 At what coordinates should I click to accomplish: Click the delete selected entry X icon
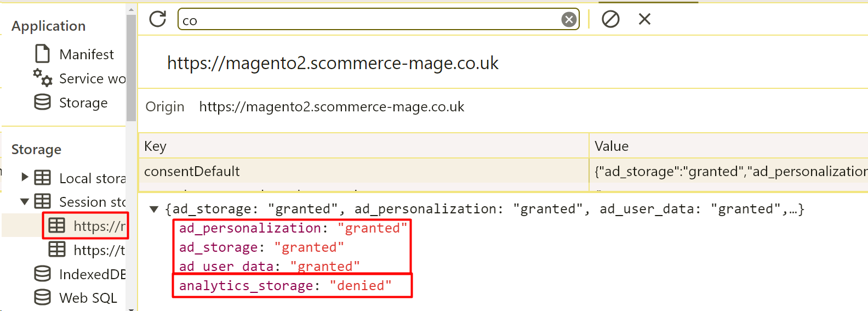point(644,19)
